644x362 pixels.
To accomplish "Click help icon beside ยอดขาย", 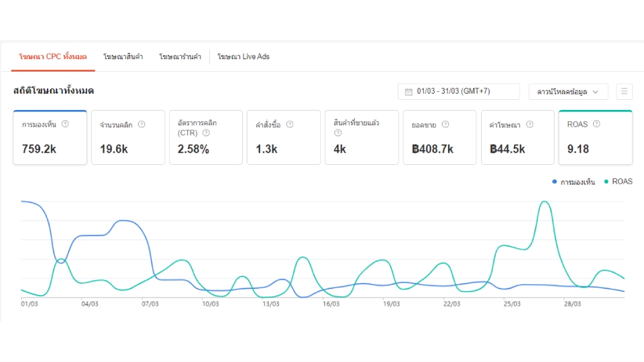I will pos(445,125).
